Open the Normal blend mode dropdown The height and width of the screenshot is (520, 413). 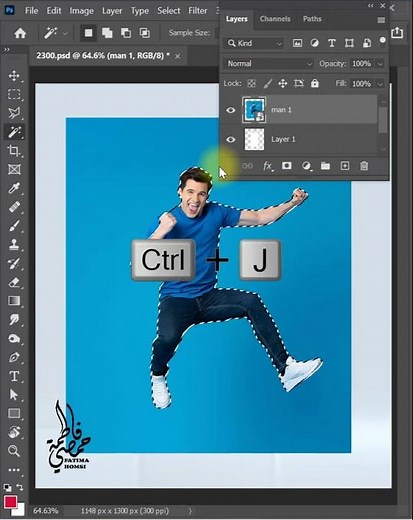(269, 64)
